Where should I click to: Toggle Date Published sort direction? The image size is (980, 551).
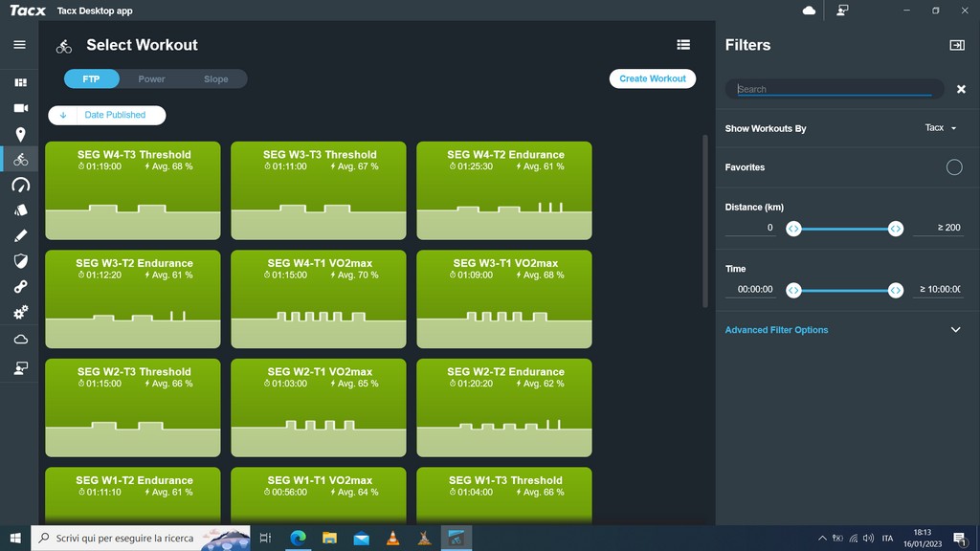point(63,115)
